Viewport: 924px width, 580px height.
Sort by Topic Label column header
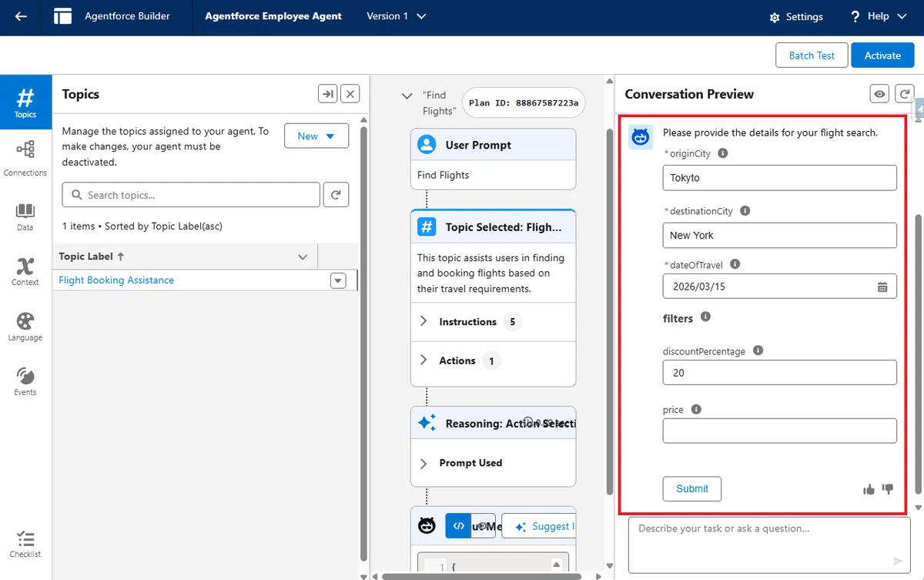91,256
